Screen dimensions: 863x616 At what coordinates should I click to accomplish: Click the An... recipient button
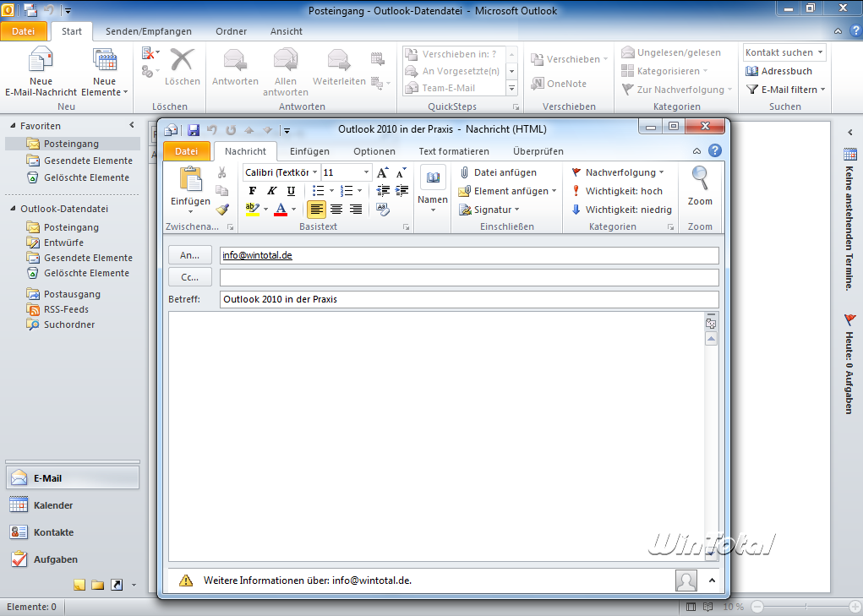pyautogui.click(x=190, y=255)
